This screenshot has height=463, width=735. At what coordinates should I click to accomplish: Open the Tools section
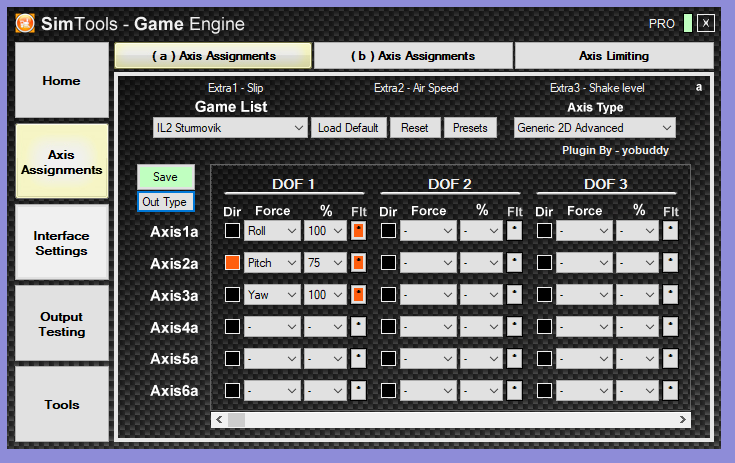(x=61, y=404)
